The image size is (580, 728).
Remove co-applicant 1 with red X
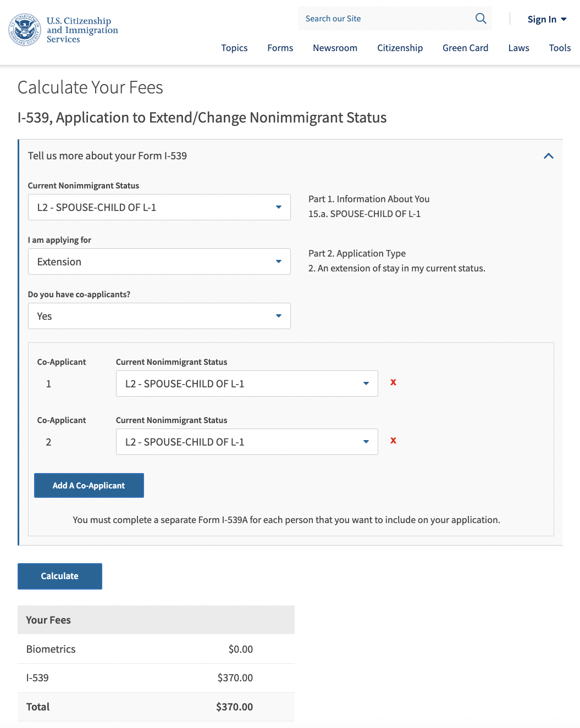pyautogui.click(x=393, y=382)
